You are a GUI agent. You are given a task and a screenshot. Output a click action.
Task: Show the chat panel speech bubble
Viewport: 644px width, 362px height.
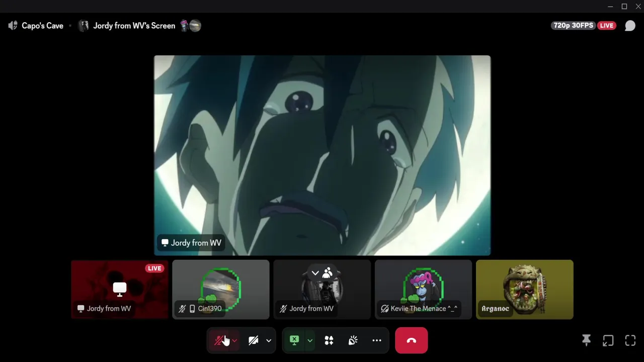pos(630,26)
